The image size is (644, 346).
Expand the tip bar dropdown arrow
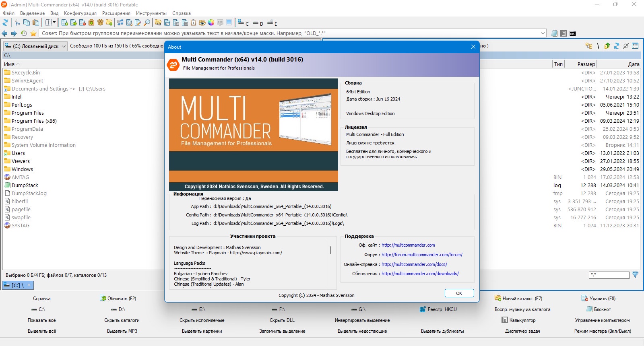tap(543, 33)
